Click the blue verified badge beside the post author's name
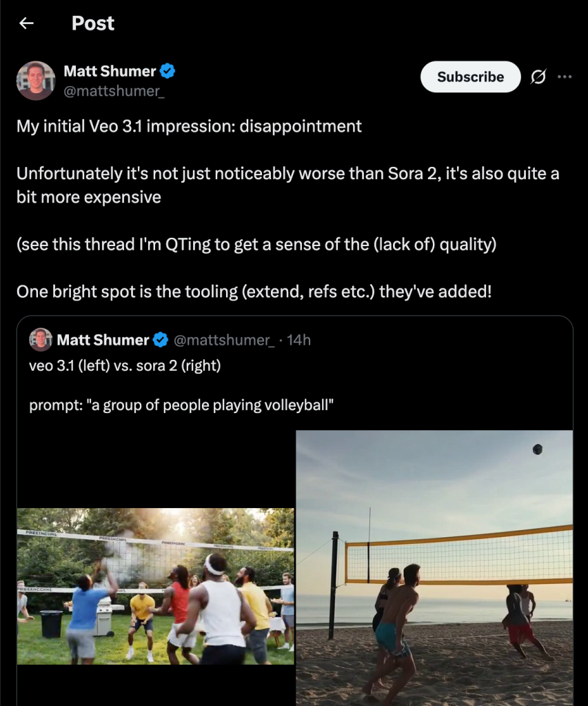The image size is (588, 706). [x=168, y=71]
